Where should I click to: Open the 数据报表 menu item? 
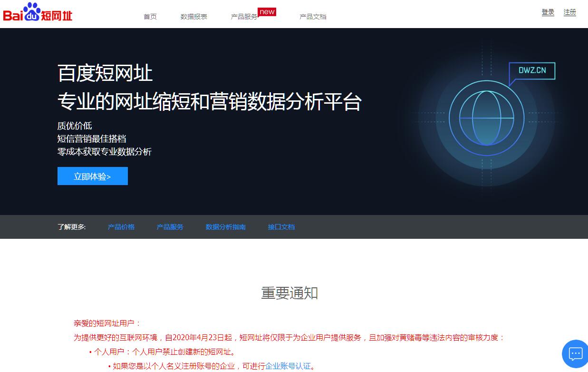tap(193, 17)
